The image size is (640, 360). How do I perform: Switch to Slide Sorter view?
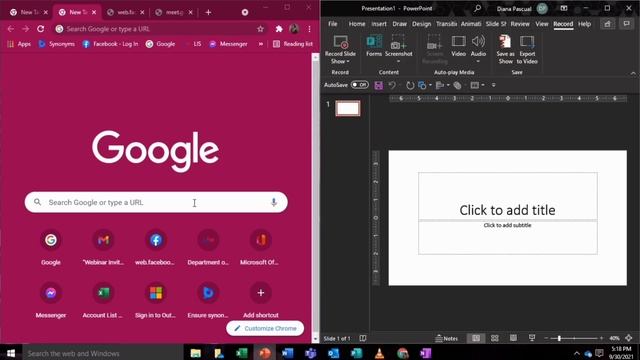pos(495,338)
